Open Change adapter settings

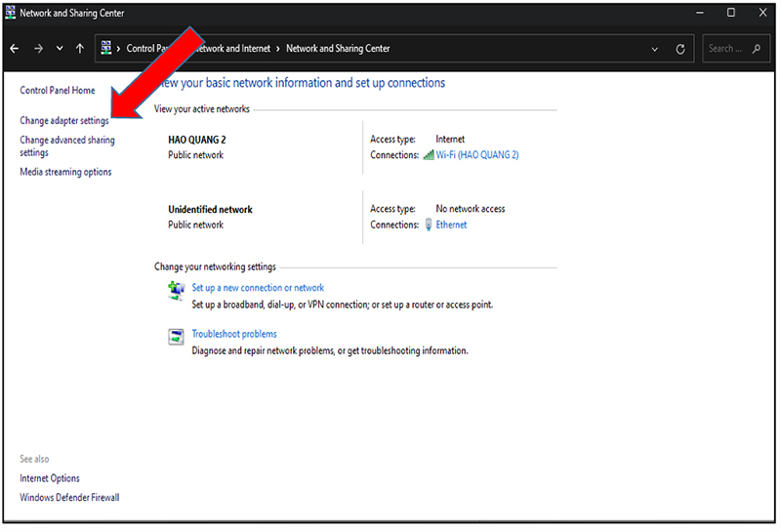tap(64, 120)
